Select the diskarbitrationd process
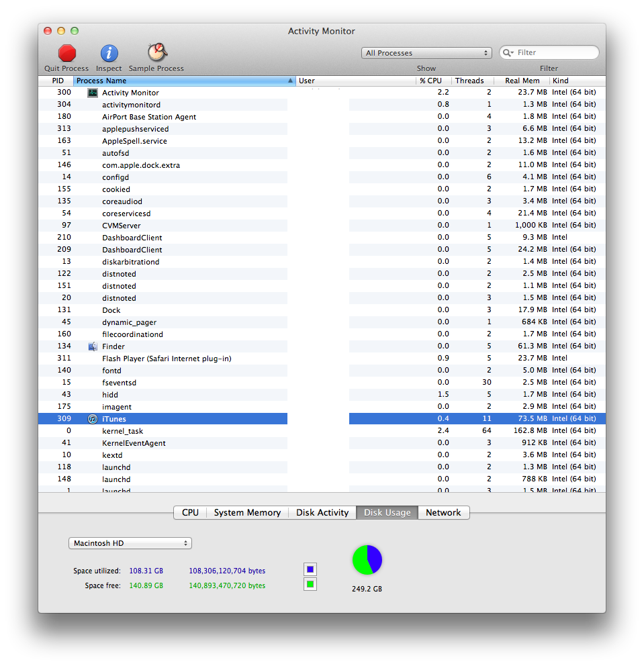 tap(322, 262)
